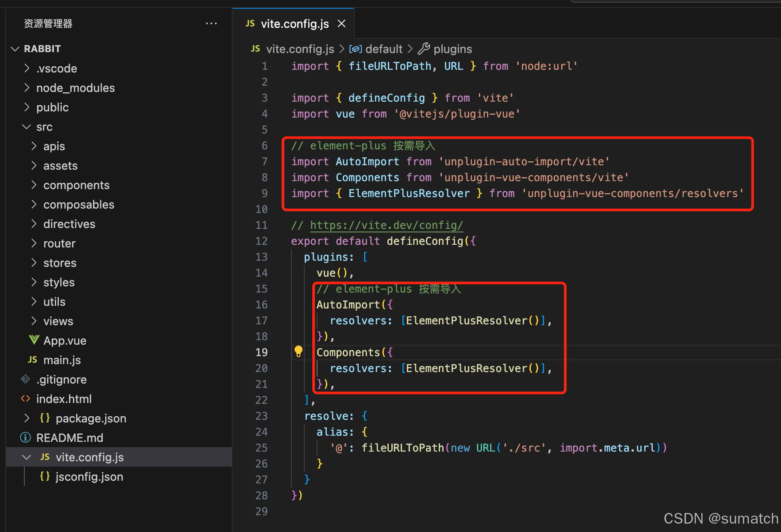781x532 pixels.
Task: Open the explorer more actions ellipsis
Action: tap(211, 23)
